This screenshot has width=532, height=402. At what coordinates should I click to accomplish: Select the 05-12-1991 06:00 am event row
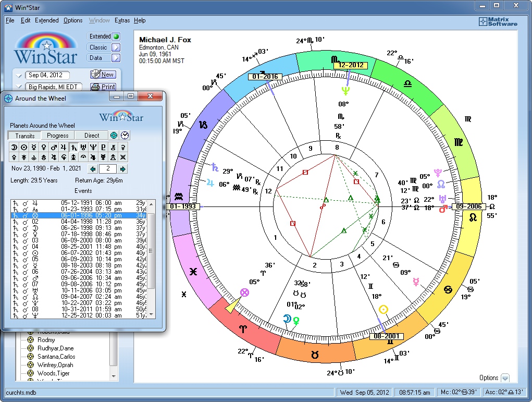click(x=79, y=203)
